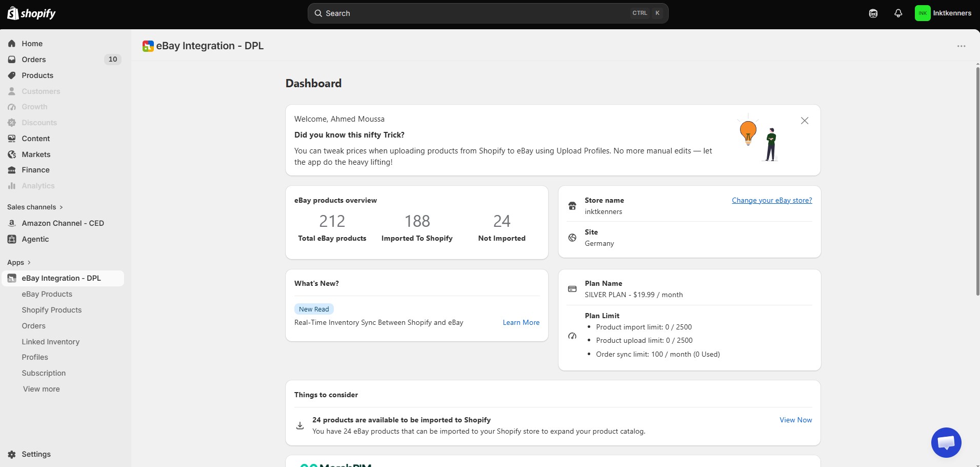Dismiss the welcome tip card

click(x=805, y=121)
